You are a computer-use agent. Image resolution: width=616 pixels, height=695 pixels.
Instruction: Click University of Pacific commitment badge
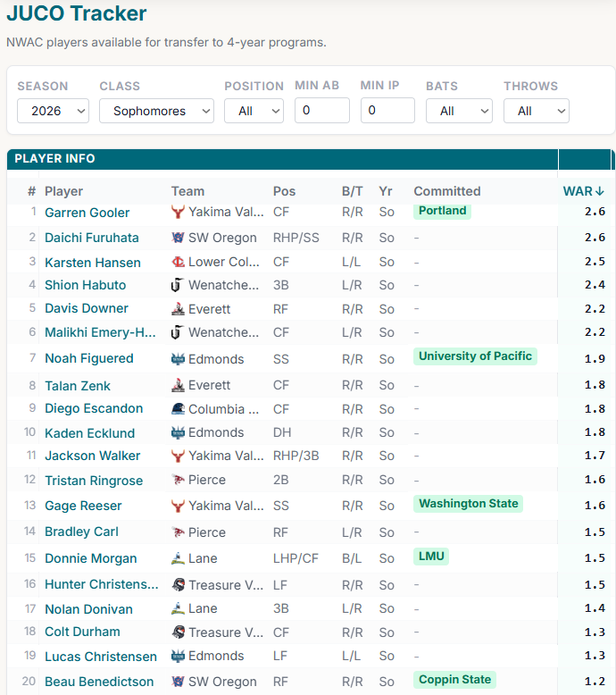click(x=475, y=356)
